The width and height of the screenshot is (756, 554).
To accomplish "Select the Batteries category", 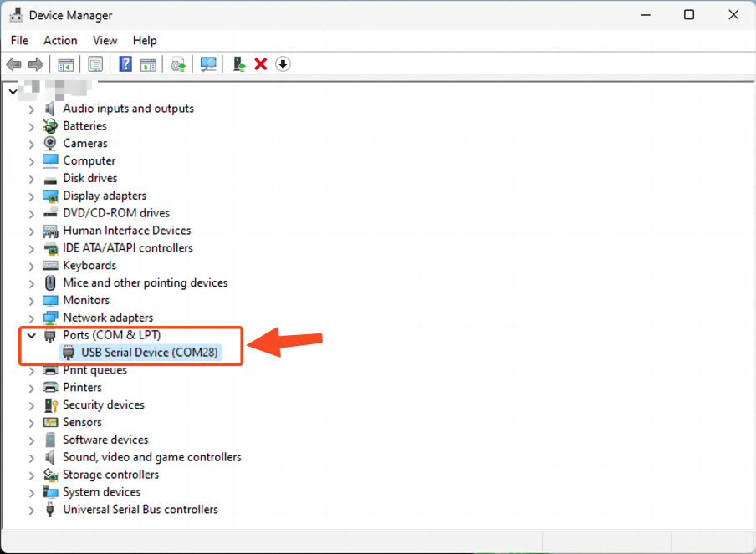I will (84, 126).
